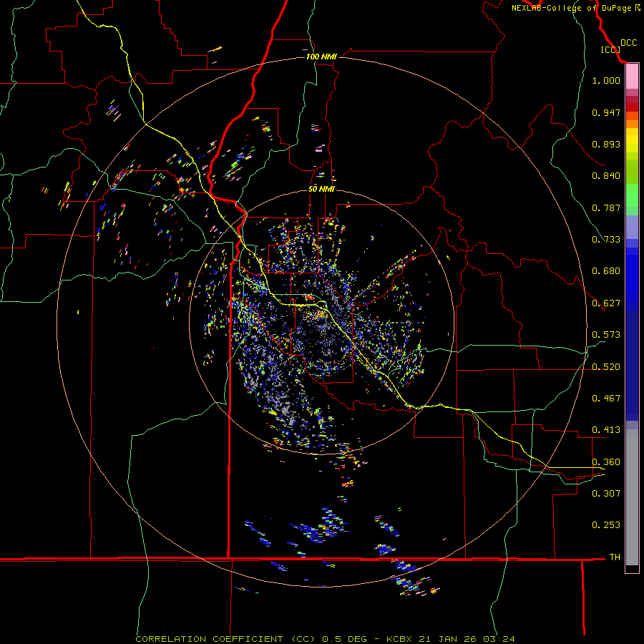The image size is (644, 644).
Task: Click the 100 NMI range ring label
Action: pos(321,57)
